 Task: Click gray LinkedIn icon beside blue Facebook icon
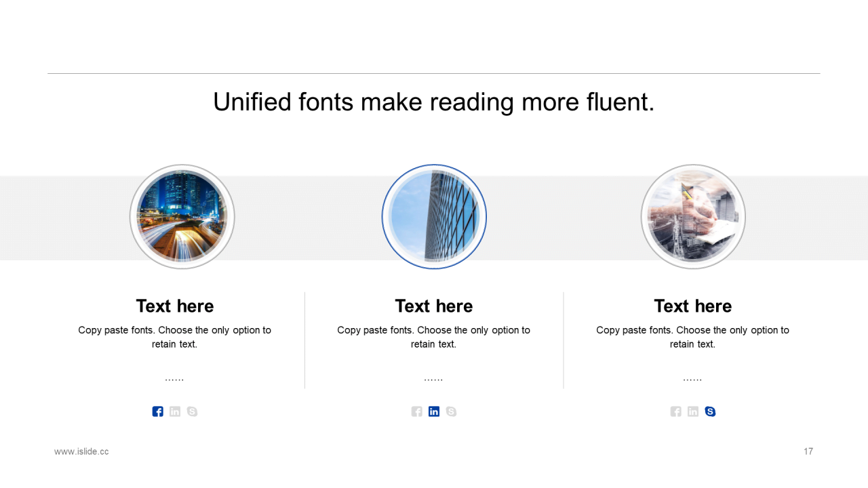[x=175, y=411]
